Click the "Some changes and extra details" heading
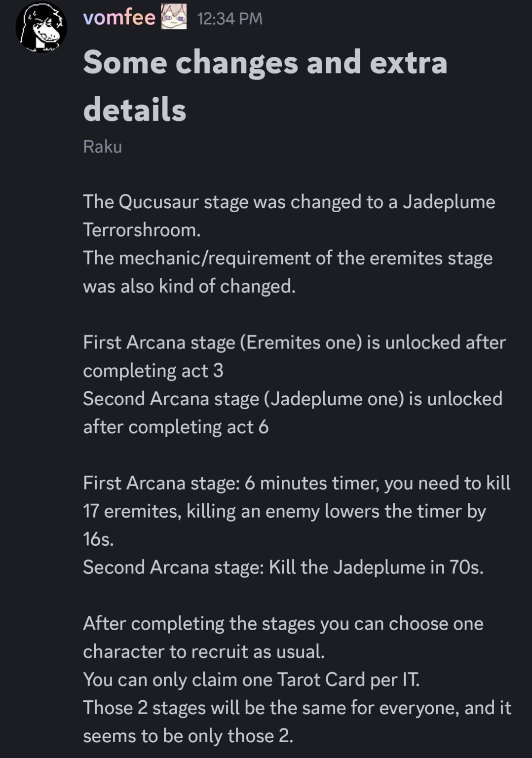Image resolution: width=532 pixels, height=758 pixels. pyautogui.click(x=265, y=85)
